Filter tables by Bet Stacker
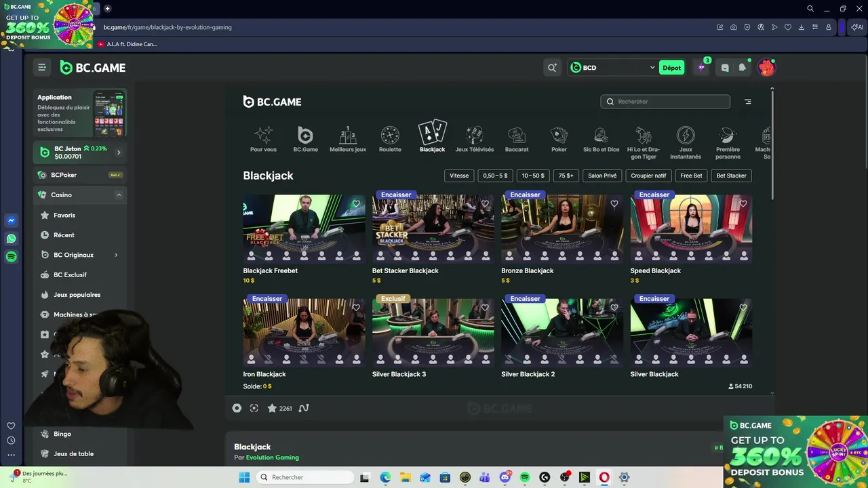This screenshot has height=488, width=868. pos(731,176)
